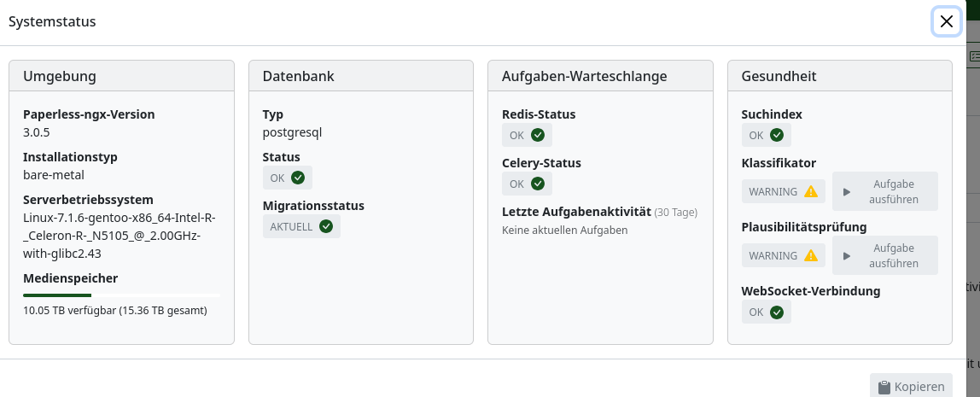980x397 pixels.
Task: Click the Medienspeicher storage progress bar
Action: click(121, 295)
